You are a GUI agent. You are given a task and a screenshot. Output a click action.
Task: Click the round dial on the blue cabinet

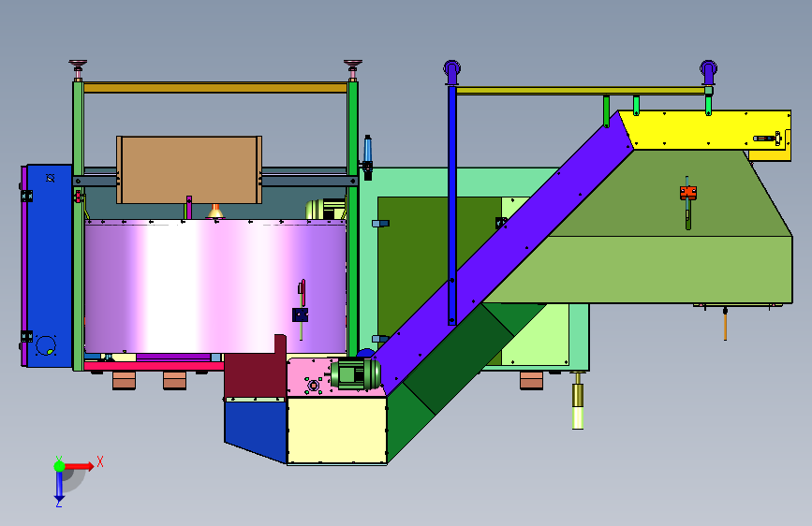46,345
